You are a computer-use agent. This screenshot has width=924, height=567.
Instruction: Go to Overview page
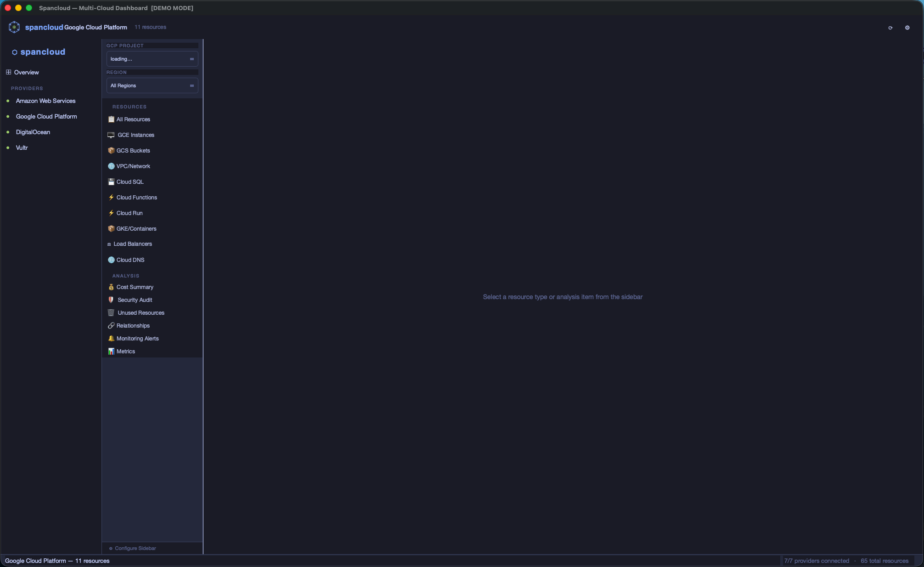tap(27, 73)
